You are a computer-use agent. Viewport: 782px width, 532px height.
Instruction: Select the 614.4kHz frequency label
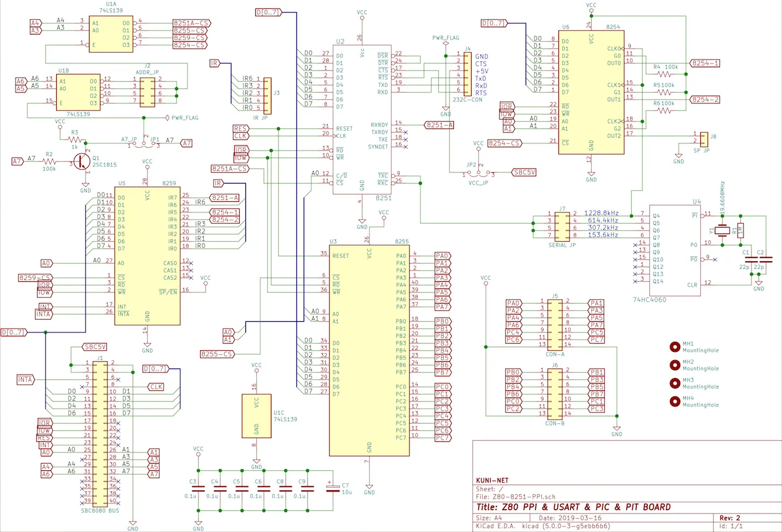click(x=603, y=220)
